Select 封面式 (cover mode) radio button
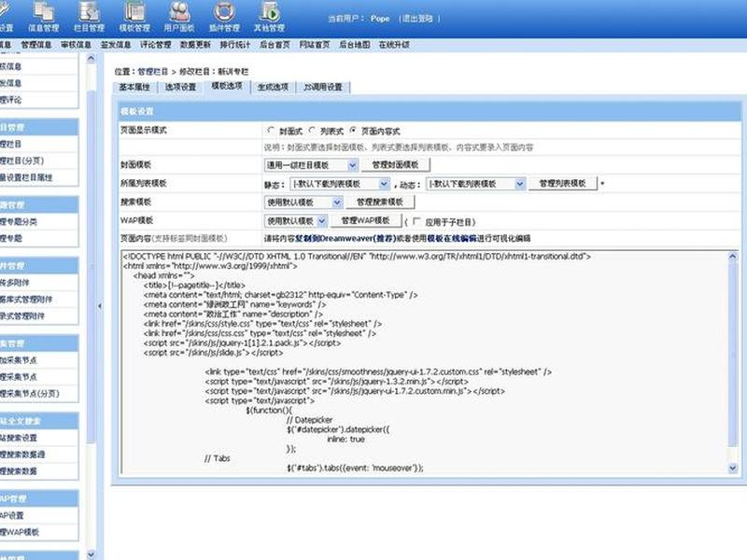Screen dimensions: 747x560 click(271, 130)
